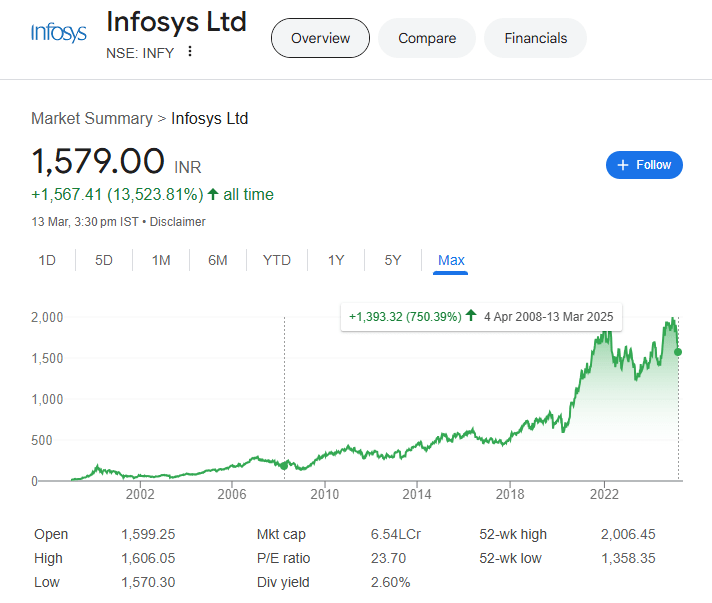The height and width of the screenshot is (603, 712).
Task: Select the Max time range
Action: click(451, 260)
